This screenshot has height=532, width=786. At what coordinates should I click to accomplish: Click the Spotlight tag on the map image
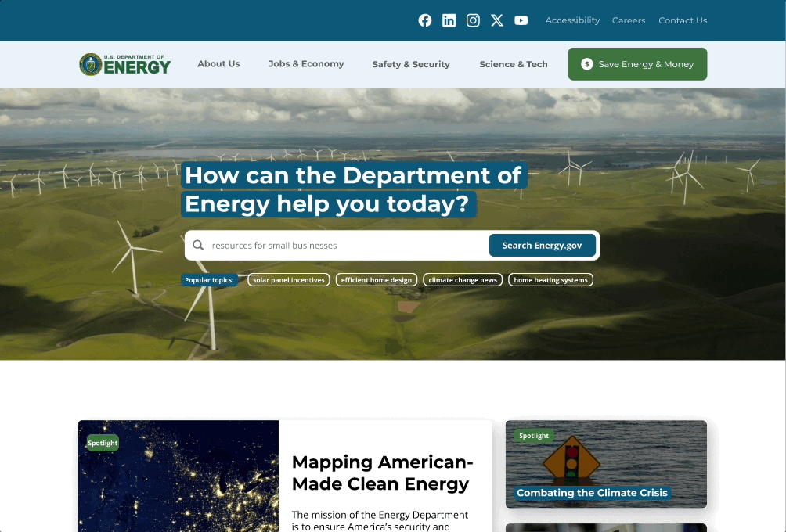pyautogui.click(x=103, y=443)
